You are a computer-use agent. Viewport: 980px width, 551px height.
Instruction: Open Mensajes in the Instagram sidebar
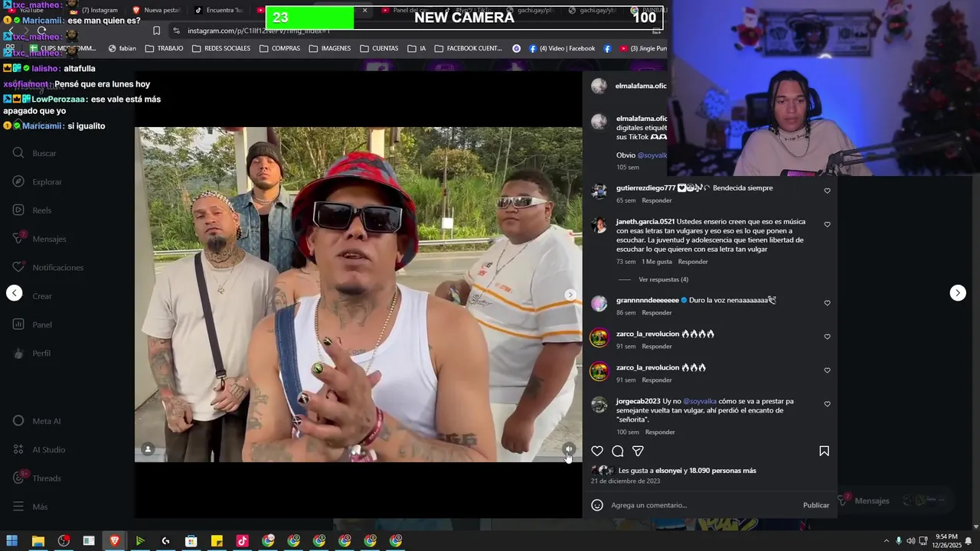pos(41,239)
